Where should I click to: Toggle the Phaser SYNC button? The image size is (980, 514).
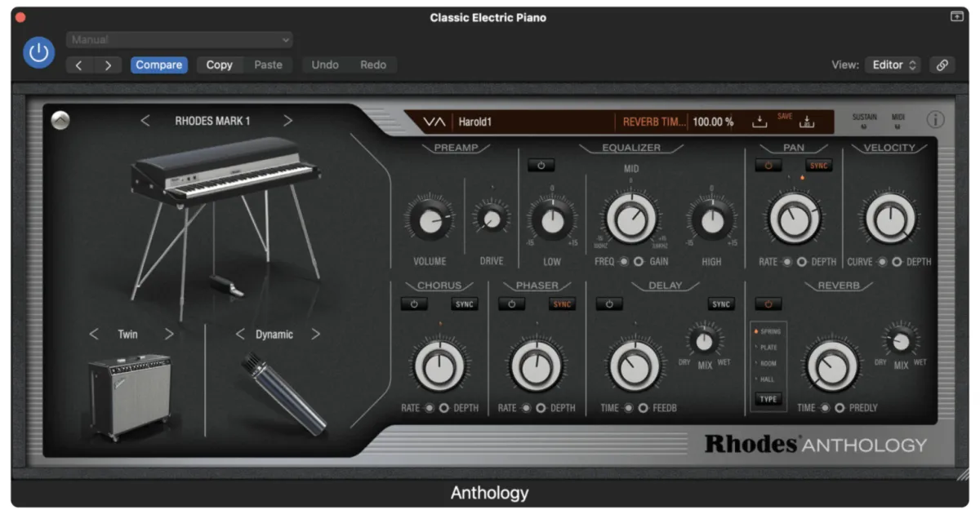(562, 304)
